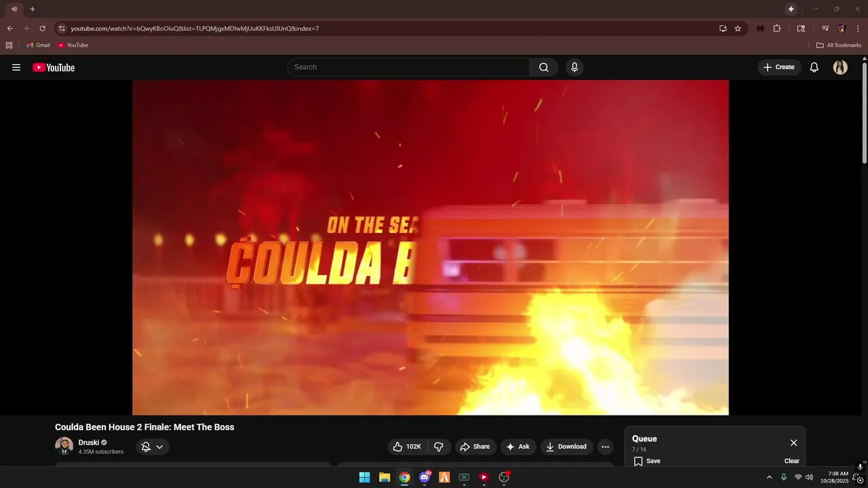Open Druski channel name link
The width and height of the screenshot is (868, 488).
tap(89, 442)
